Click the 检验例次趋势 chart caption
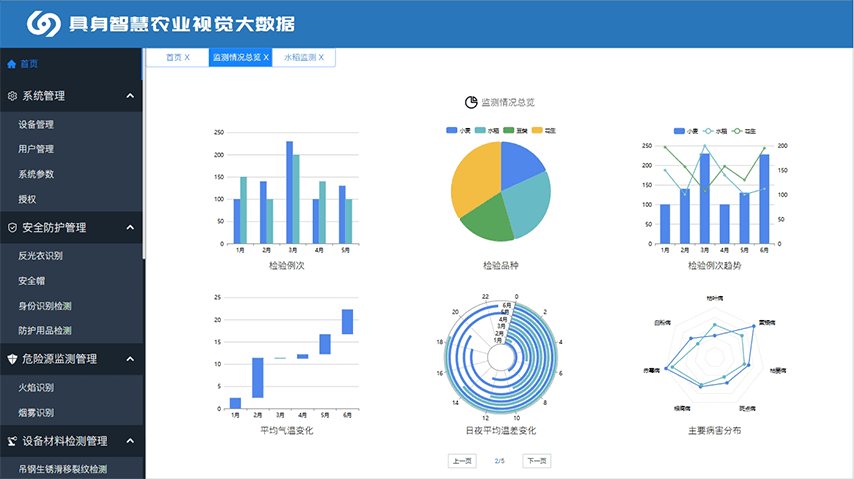This screenshot has height=479, width=854. [714, 265]
